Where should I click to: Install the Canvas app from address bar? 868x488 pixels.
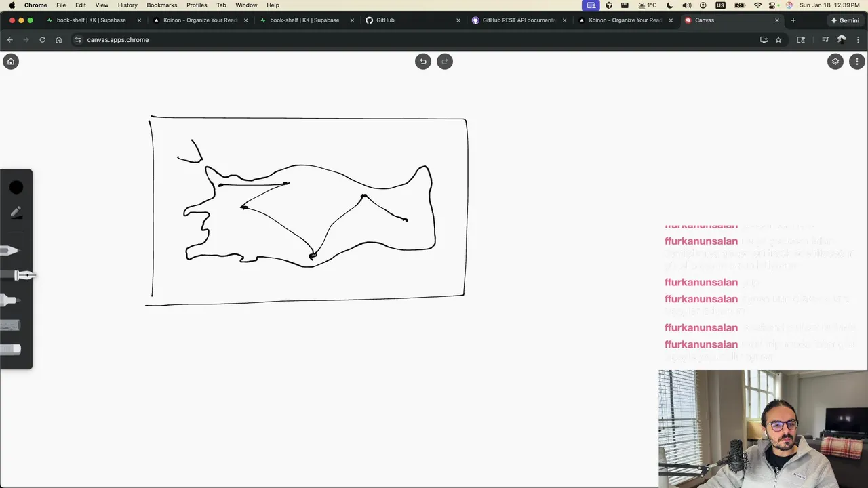764,40
